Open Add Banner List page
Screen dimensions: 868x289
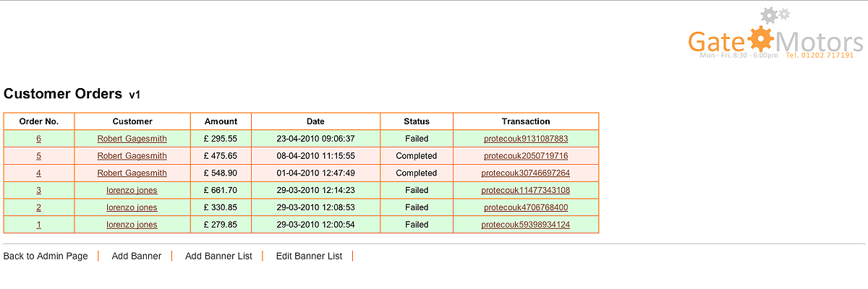tap(218, 256)
